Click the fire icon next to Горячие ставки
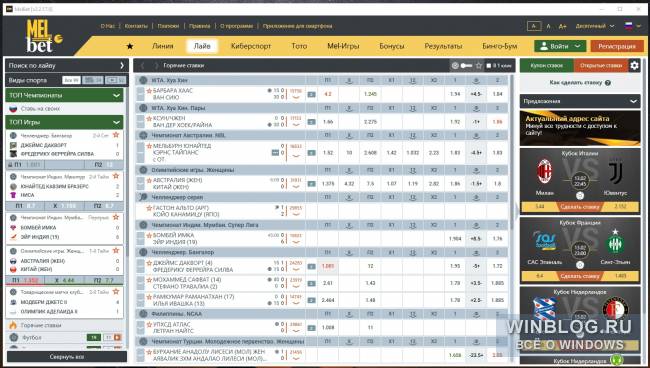650x368 pixels. pos(13,325)
